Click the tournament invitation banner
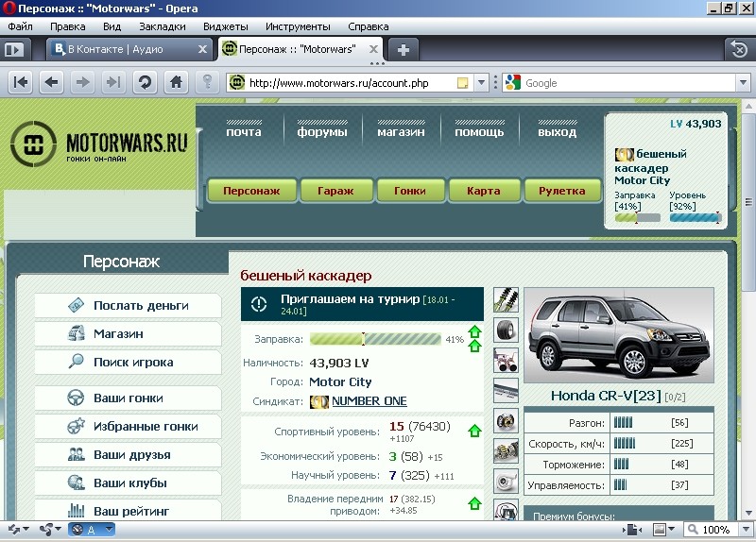This screenshot has height=542, width=756. point(362,304)
